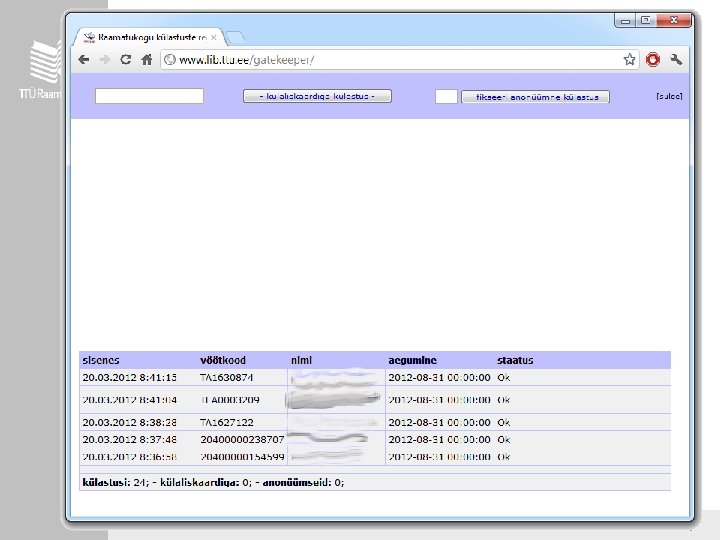Open the wrench settings menu
The height and width of the screenshot is (540, 720).
point(675,59)
